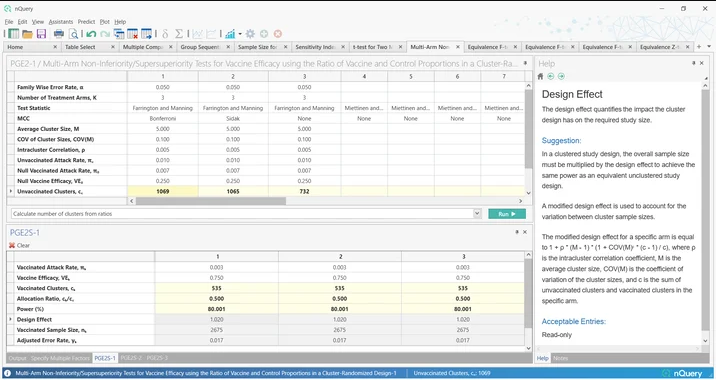Select the PGE2S-2 bottom tab
The image size is (716, 380).
[131, 358]
